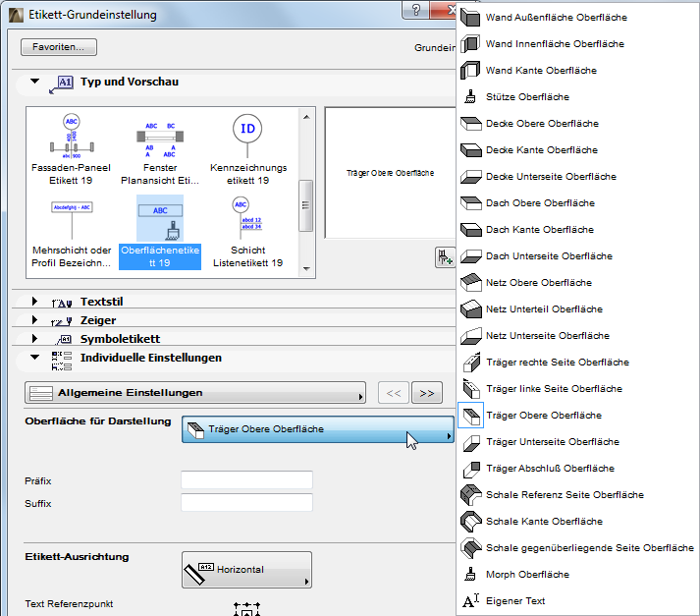
Task: Open the Allgemeine Einstellungen page dropdown
Action: pyautogui.click(x=195, y=393)
